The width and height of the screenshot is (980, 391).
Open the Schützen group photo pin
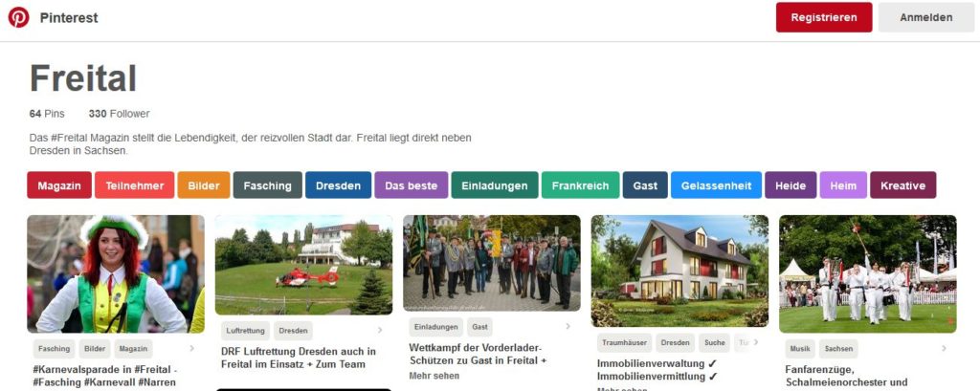492,263
